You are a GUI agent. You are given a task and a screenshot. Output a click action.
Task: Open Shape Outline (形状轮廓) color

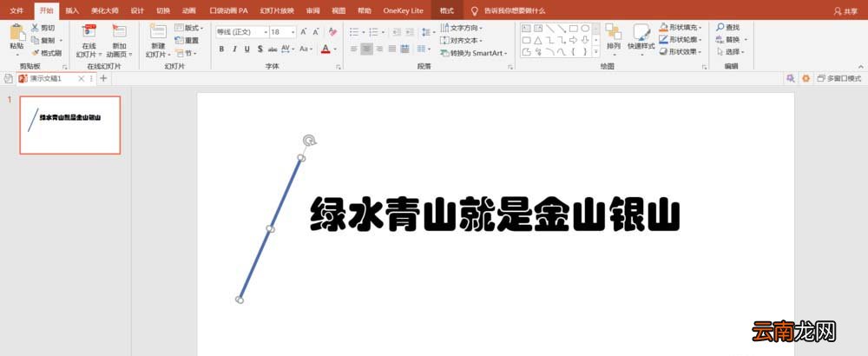[681, 39]
